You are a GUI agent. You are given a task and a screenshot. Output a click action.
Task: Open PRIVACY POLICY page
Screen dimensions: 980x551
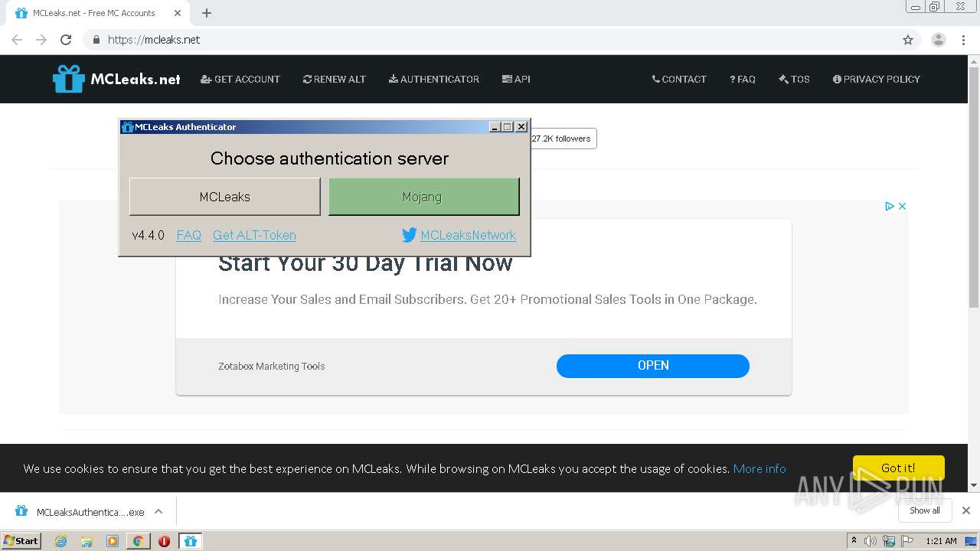click(877, 79)
